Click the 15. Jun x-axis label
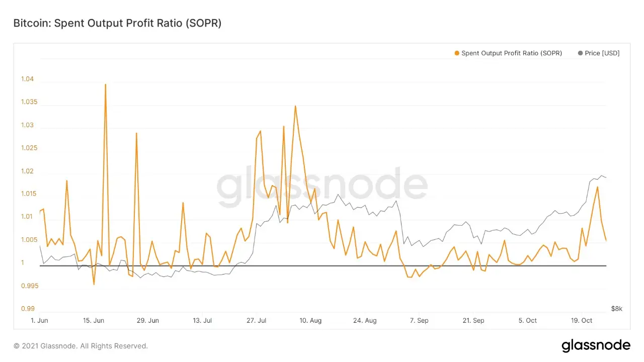The image size is (644, 362). 94,320
